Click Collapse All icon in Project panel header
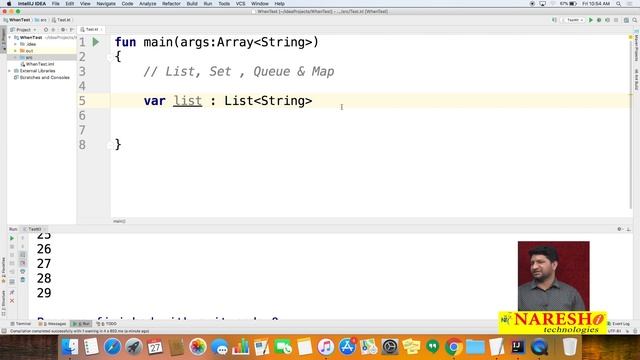 coord(53,30)
